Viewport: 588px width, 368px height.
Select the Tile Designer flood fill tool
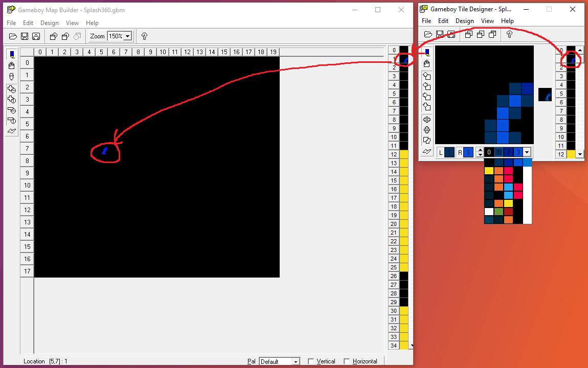click(x=427, y=63)
